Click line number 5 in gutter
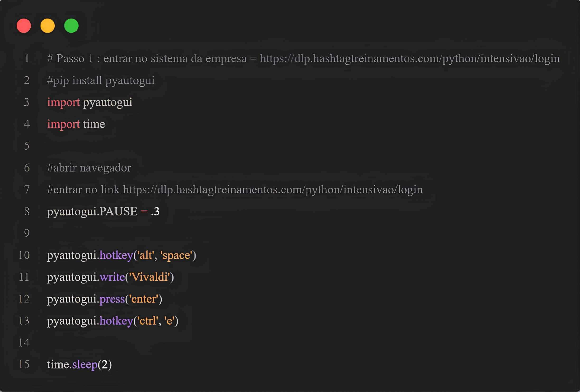 tap(27, 146)
